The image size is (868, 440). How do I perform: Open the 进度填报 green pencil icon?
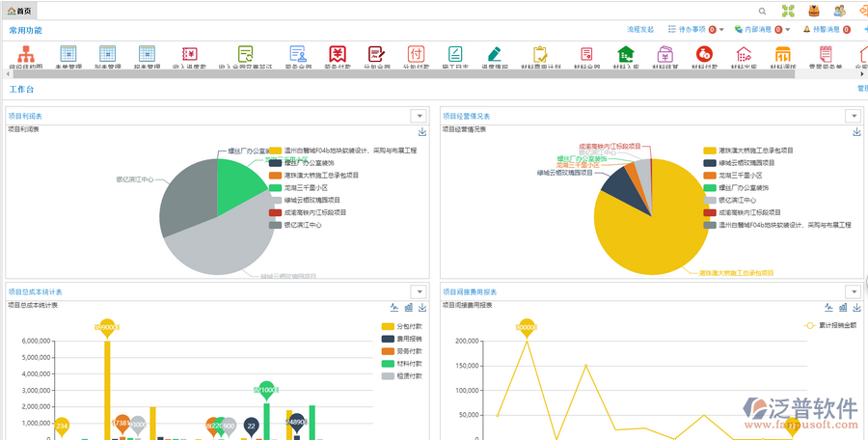[495, 54]
